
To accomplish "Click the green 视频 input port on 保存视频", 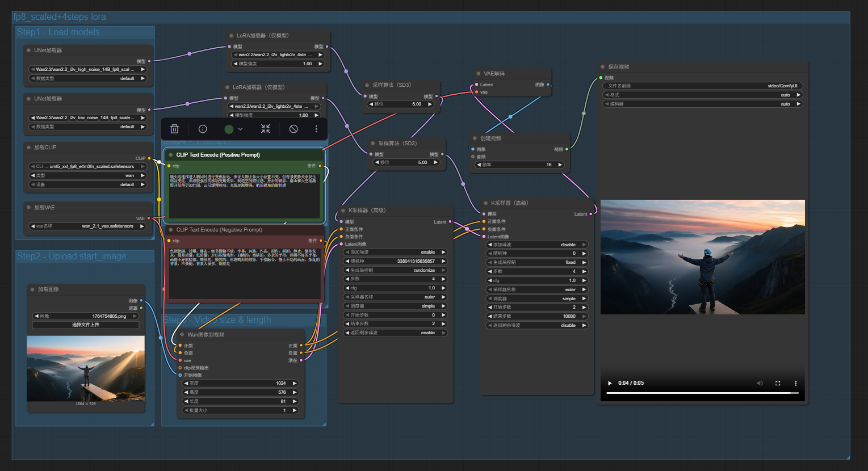I will 601,78.
